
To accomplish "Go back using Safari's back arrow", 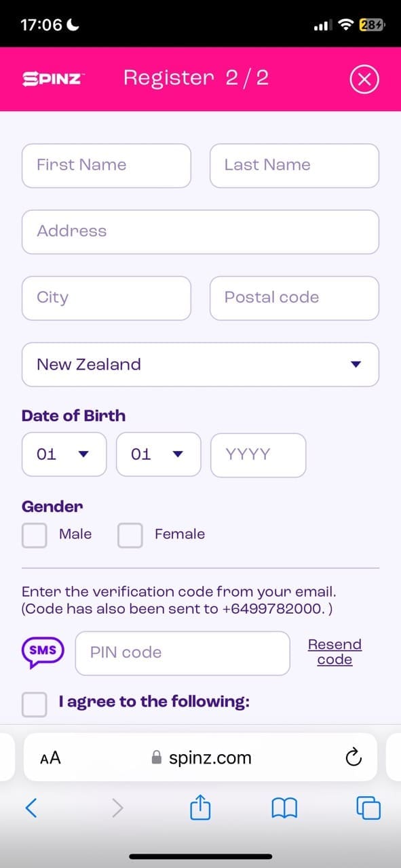I will 31,807.
